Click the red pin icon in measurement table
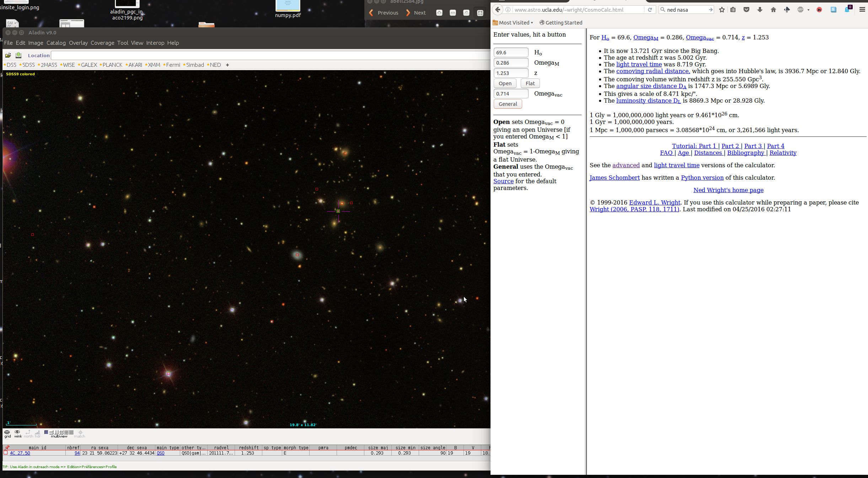868x478 pixels. (x=7, y=448)
